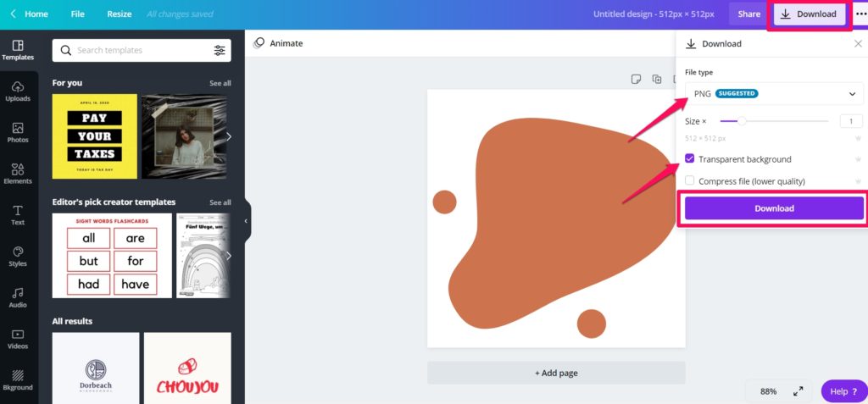Select the small orange circle at left
This screenshot has width=868, height=404.
point(444,202)
